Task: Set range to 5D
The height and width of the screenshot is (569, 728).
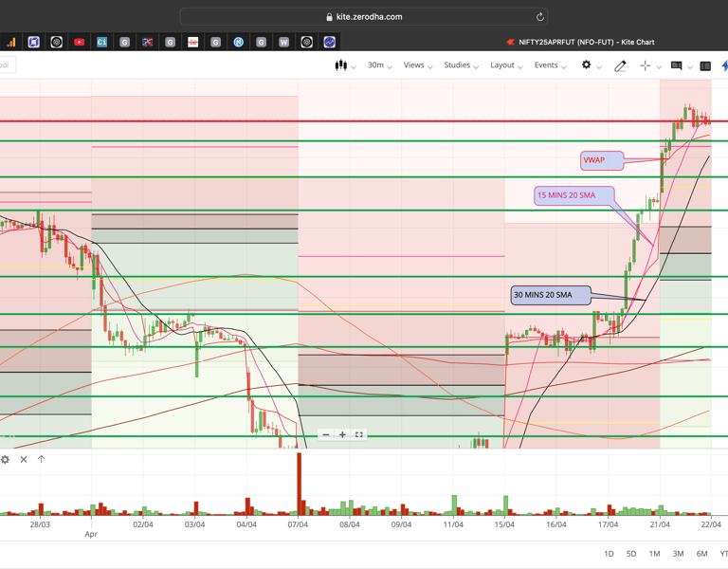Action: pyautogui.click(x=631, y=554)
